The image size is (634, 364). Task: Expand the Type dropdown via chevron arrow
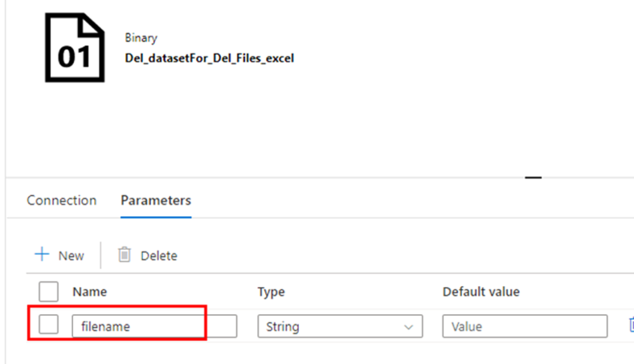[409, 327]
